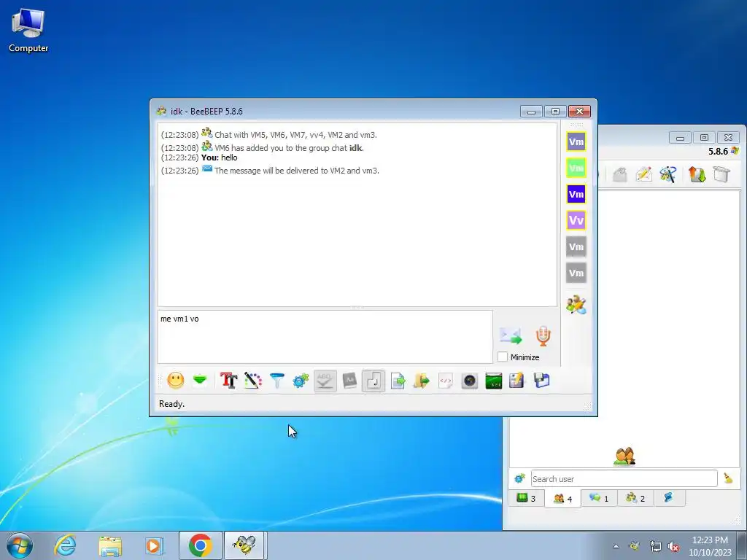747x560 pixels.
Task: Switch to the groups tab labeled 2
Action: coord(635,498)
